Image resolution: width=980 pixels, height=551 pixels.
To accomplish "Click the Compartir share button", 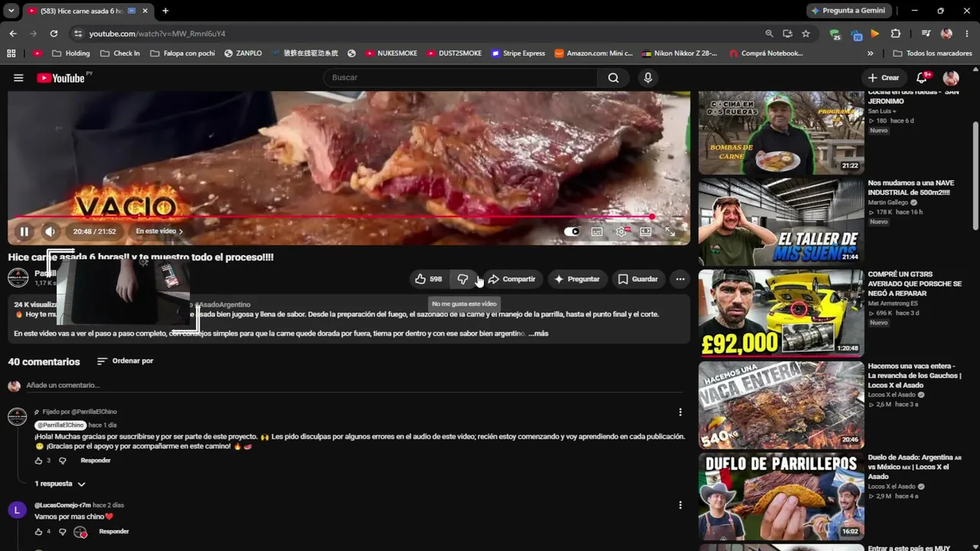I will point(511,279).
